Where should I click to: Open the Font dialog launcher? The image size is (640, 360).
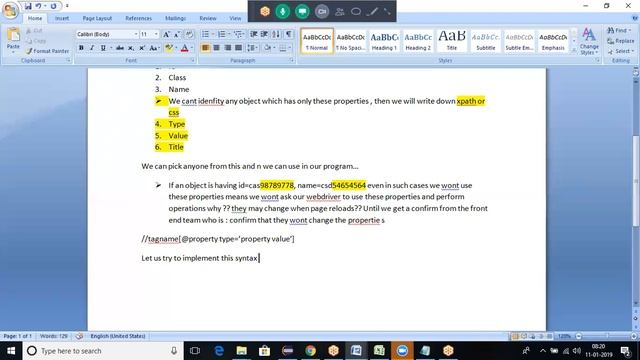point(193,60)
